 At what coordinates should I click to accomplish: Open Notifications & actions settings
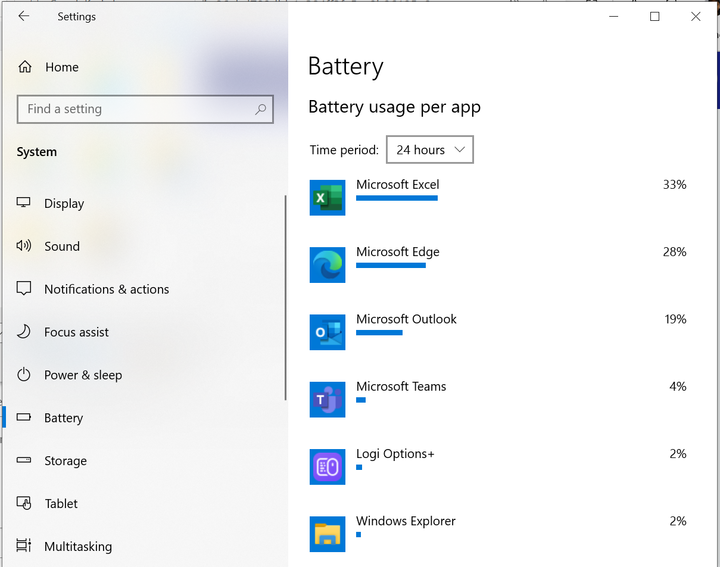[x=106, y=289]
